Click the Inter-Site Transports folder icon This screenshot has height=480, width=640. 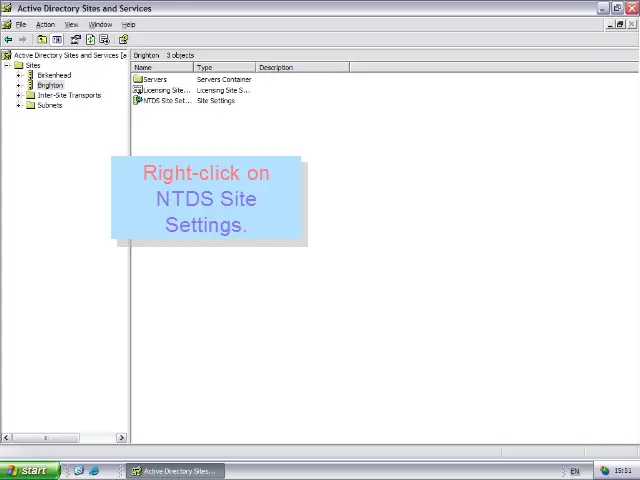[31, 95]
